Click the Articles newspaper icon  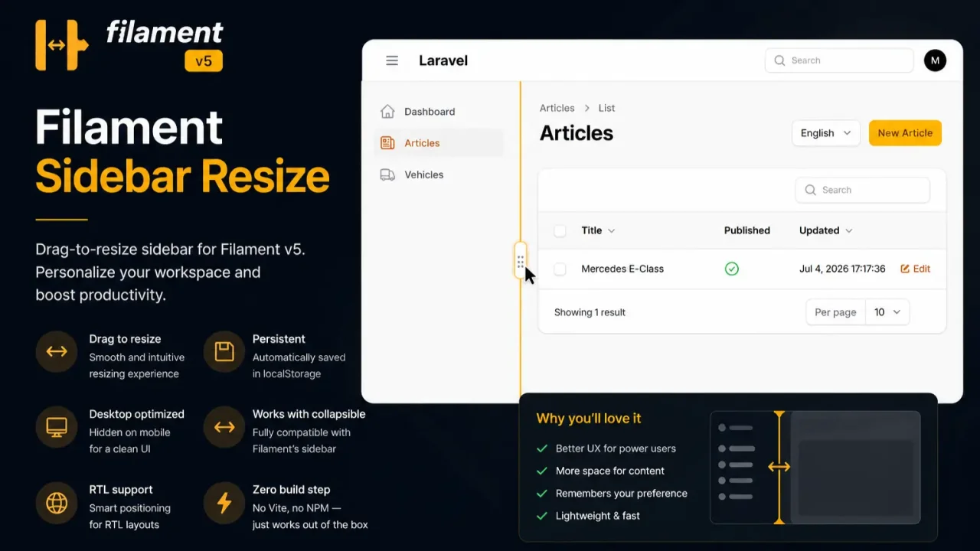click(x=387, y=143)
